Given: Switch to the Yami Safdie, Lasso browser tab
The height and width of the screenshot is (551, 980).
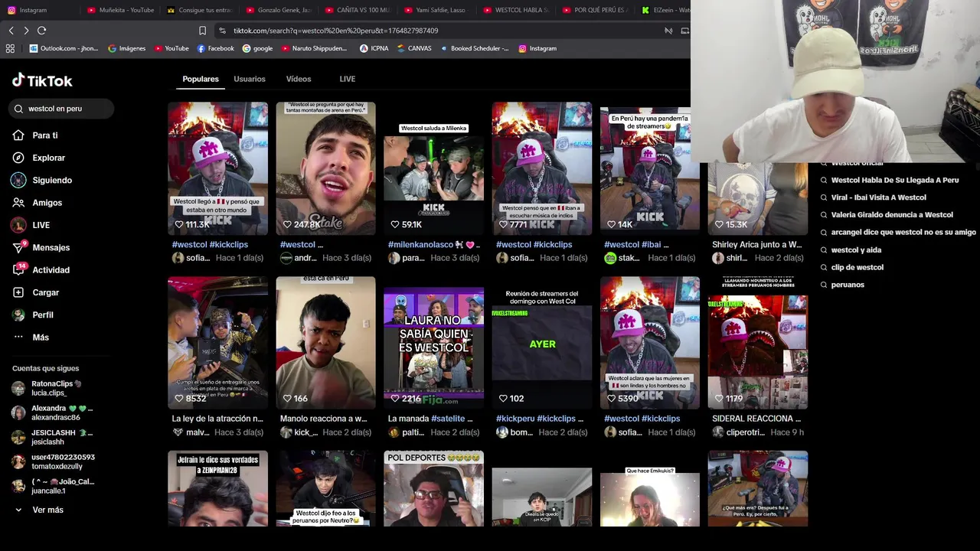Looking at the screenshot, I should [x=438, y=10].
